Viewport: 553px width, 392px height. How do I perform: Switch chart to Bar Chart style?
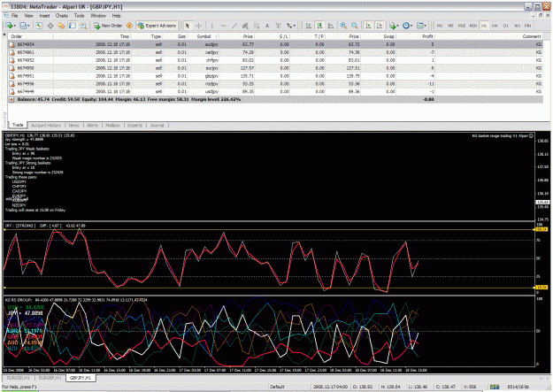tap(308, 26)
